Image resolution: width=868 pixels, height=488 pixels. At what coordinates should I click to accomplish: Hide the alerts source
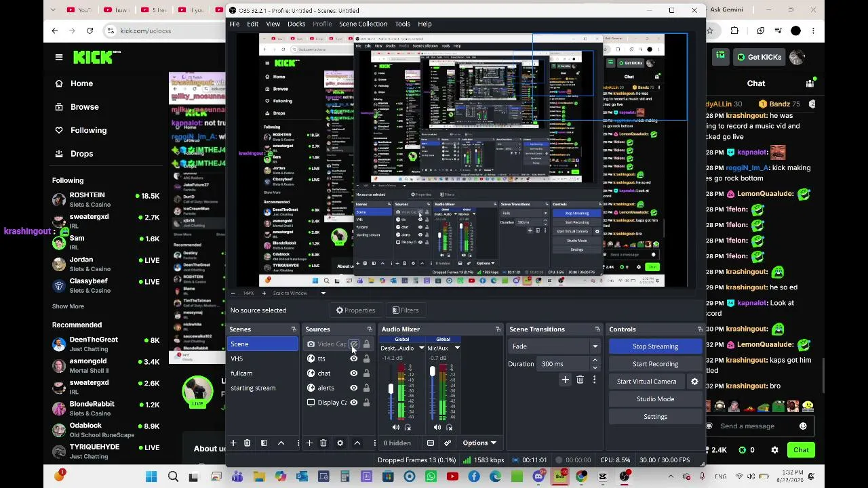(x=353, y=388)
